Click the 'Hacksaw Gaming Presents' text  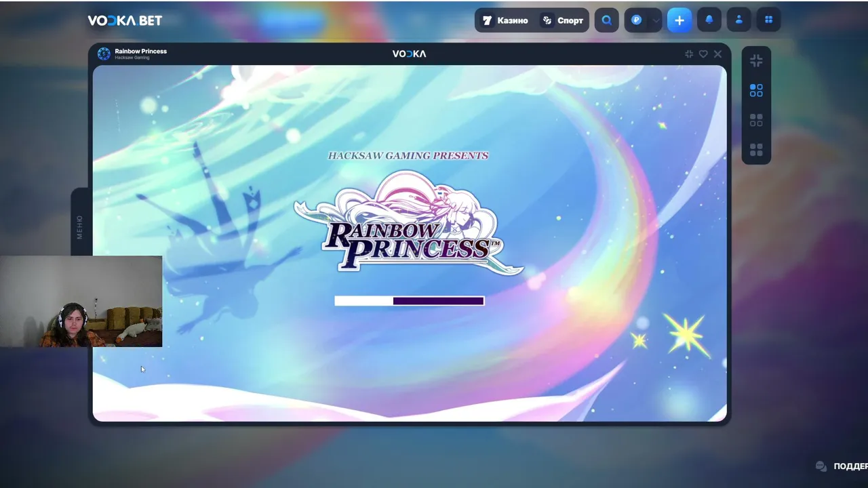(408, 155)
